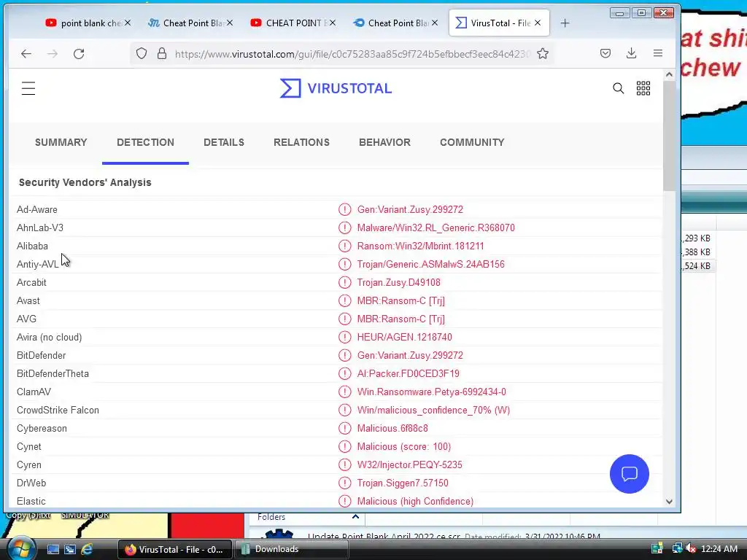Click the shield tracking protection icon
This screenshot has width=747, height=560.
click(x=141, y=53)
